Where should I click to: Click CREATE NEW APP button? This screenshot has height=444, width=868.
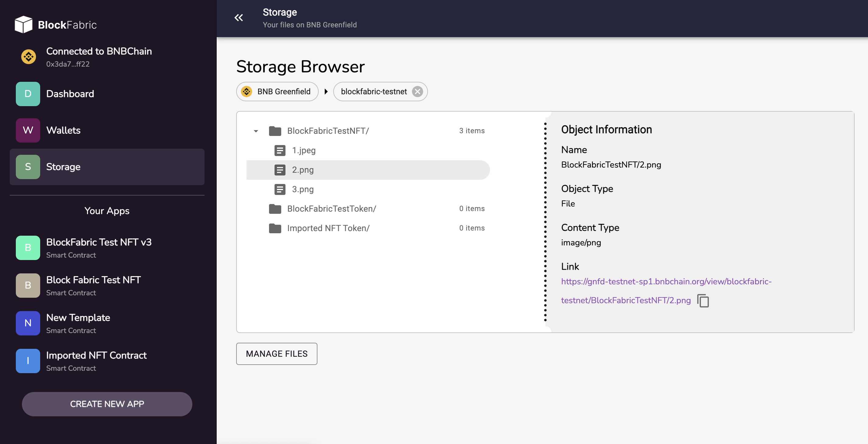107,404
